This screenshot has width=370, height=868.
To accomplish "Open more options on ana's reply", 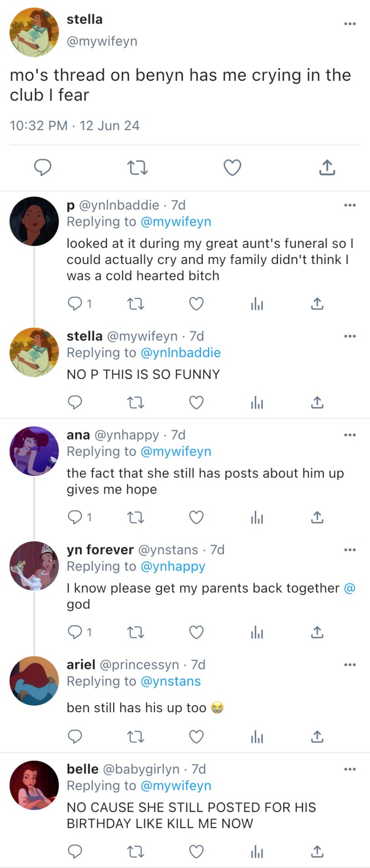I will click(x=350, y=435).
